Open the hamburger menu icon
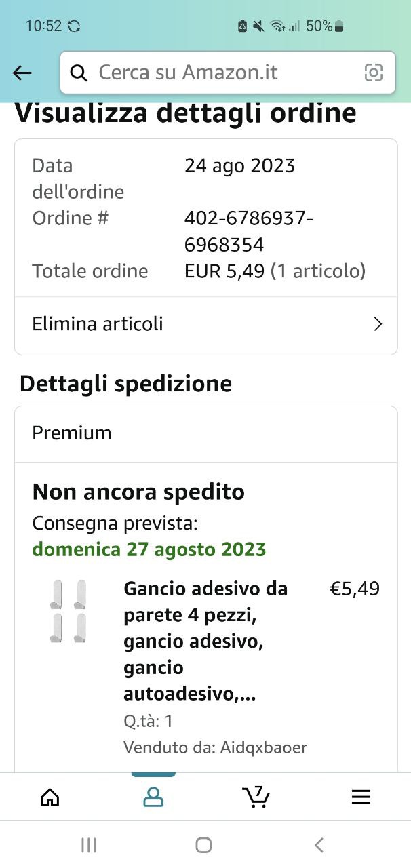The width and height of the screenshot is (411, 868). (361, 797)
